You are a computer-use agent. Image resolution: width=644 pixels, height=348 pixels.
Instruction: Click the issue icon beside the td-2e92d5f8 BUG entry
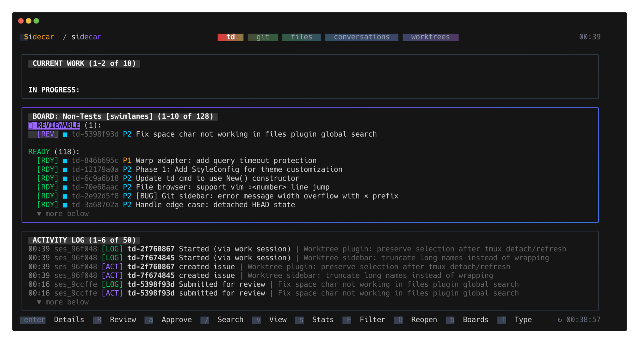65,196
